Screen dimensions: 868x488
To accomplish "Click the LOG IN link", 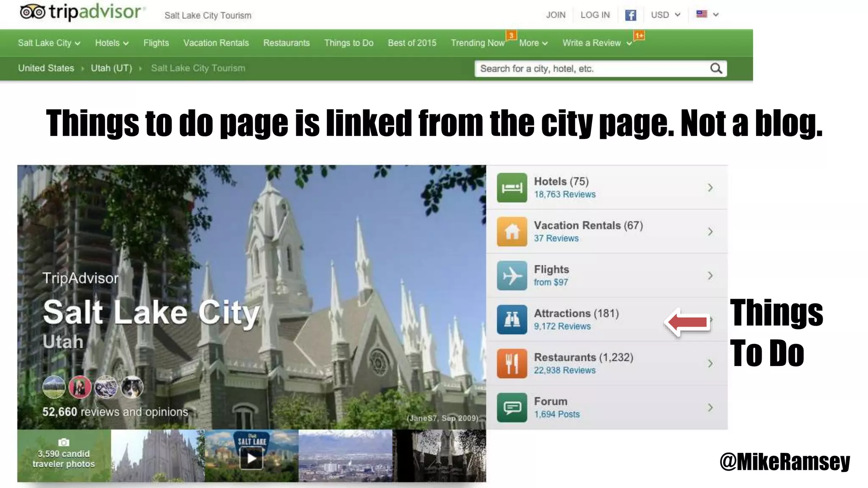I will (595, 15).
